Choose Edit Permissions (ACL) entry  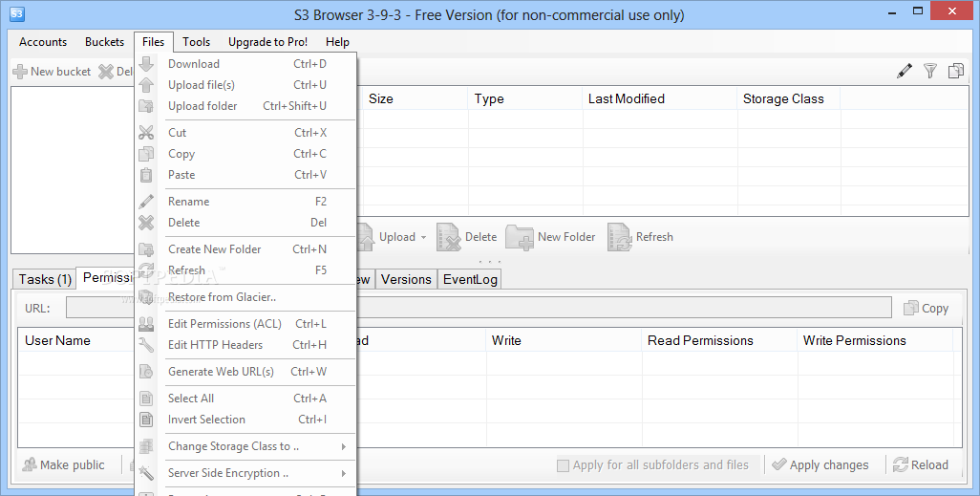pyautogui.click(x=245, y=324)
